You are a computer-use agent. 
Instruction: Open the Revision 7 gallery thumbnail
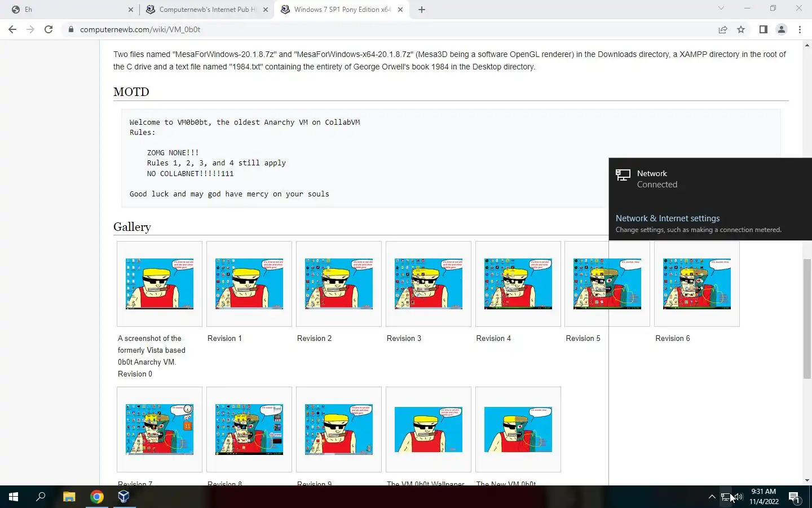[x=160, y=430]
